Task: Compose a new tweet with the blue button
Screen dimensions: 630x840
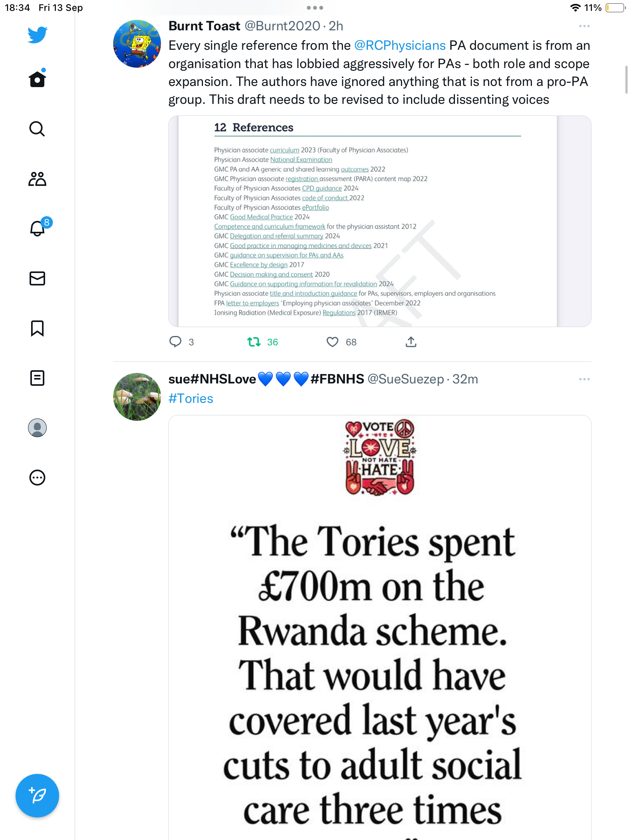Action: click(37, 796)
